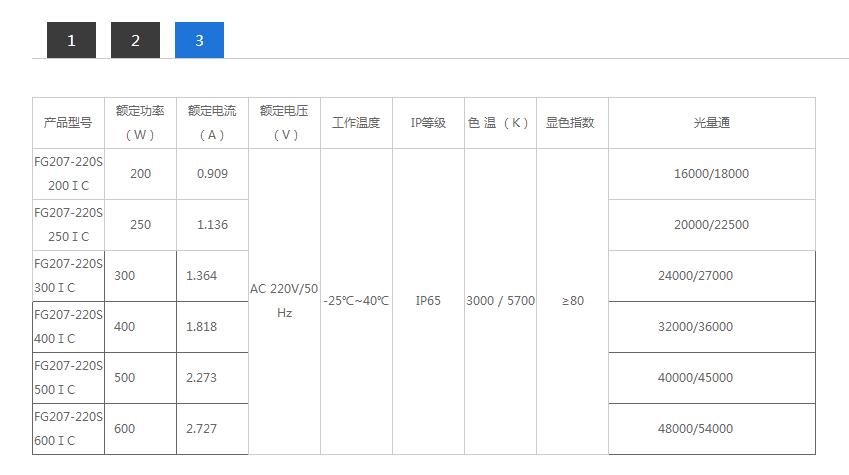Viewport: 849px width, 475px height.
Task: Click the 产品型号 column header
Action: [68, 123]
